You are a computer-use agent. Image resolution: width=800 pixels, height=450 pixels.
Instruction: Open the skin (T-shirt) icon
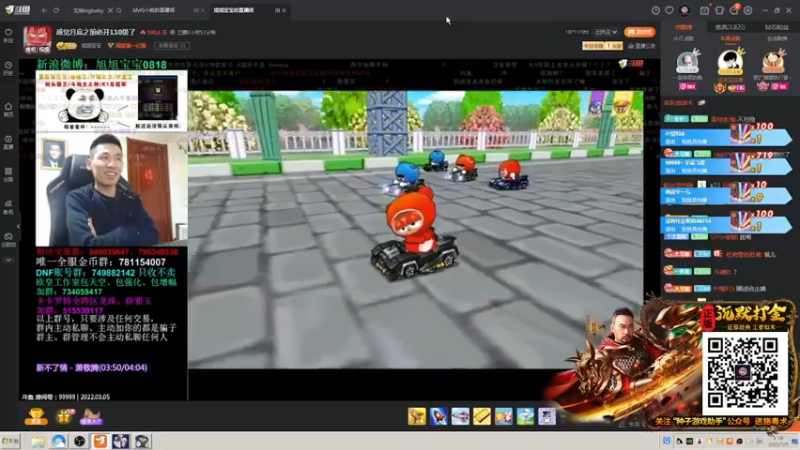coord(719,10)
